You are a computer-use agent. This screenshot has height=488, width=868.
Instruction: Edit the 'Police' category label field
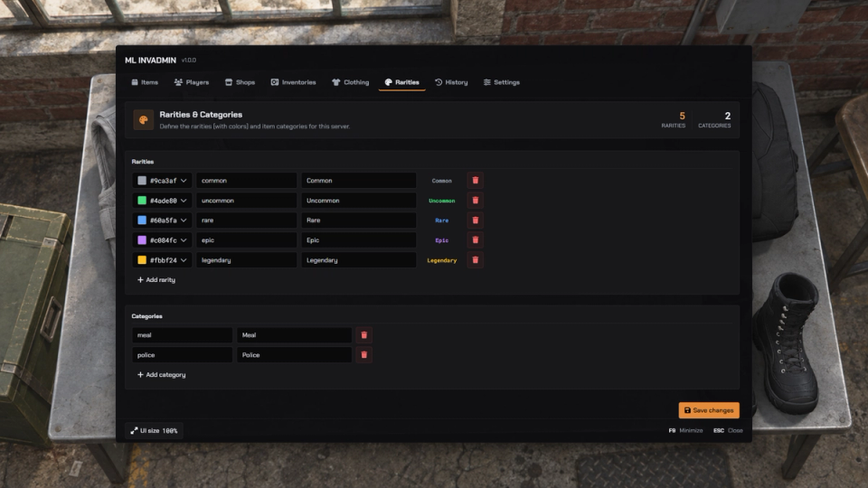click(295, 354)
